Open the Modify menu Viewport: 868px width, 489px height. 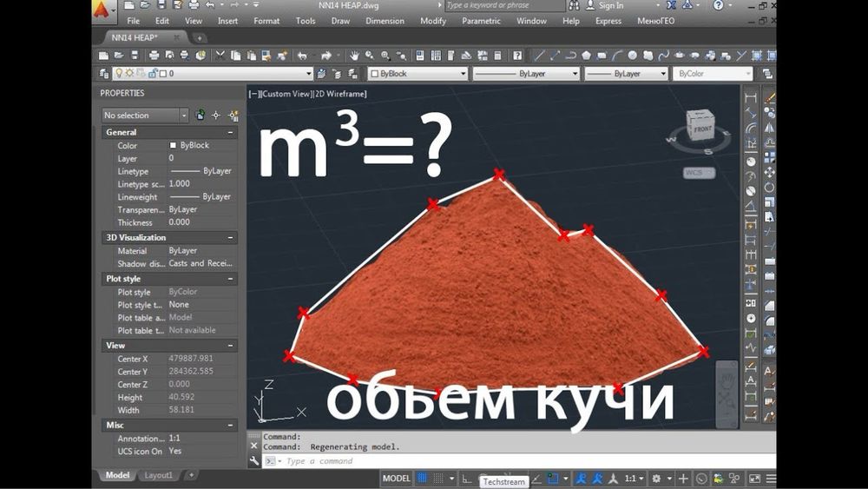[x=433, y=21]
